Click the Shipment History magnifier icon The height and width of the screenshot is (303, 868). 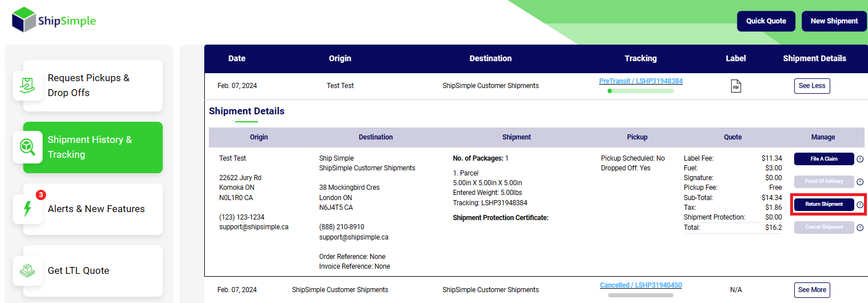click(27, 147)
